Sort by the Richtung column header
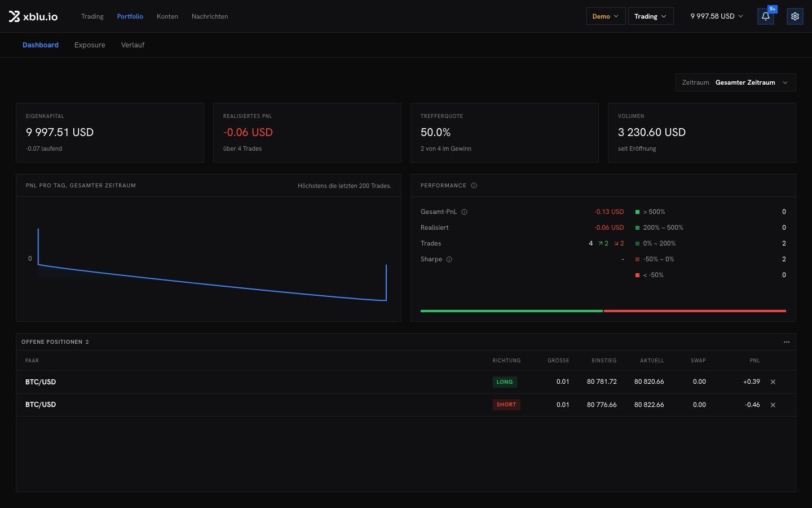The width and height of the screenshot is (812, 508). [x=506, y=361]
